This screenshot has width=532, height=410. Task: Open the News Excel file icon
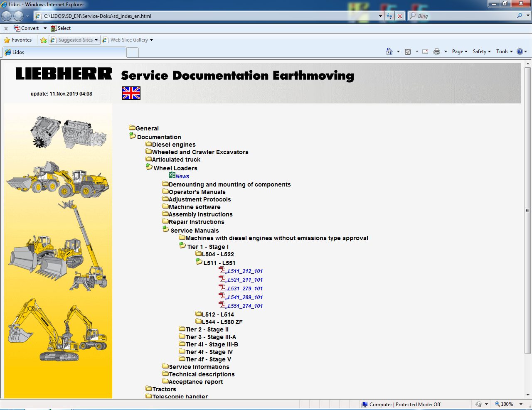tap(172, 175)
